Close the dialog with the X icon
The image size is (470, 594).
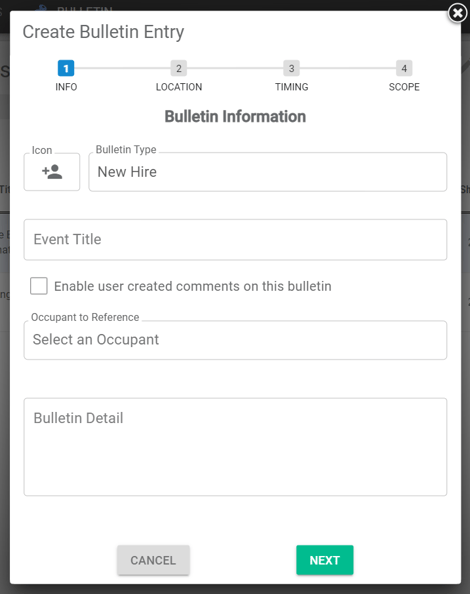[458, 13]
